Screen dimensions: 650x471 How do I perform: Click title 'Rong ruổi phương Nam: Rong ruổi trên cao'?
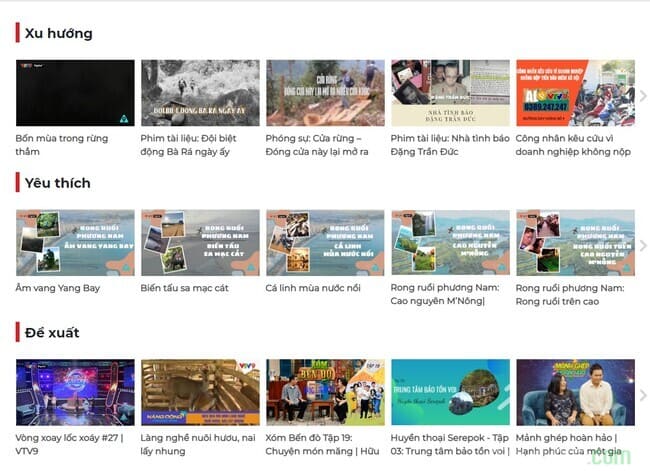[570, 294]
